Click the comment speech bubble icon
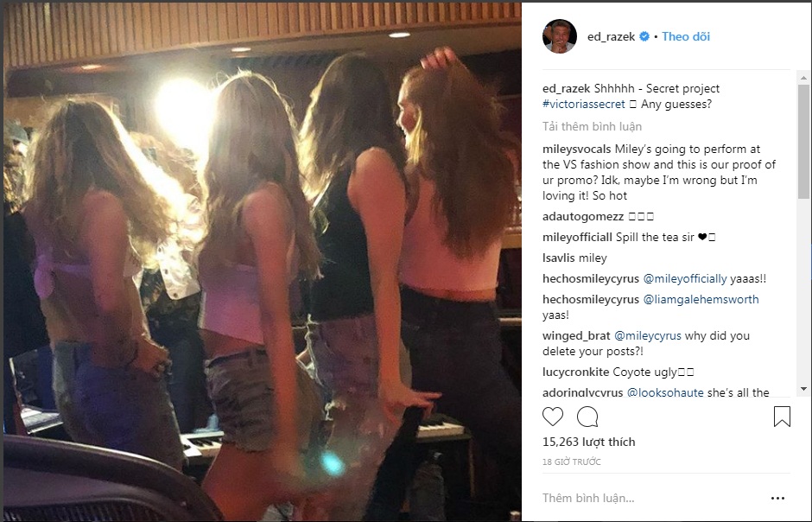This screenshot has height=522, width=812. pyautogui.click(x=587, y=417)
